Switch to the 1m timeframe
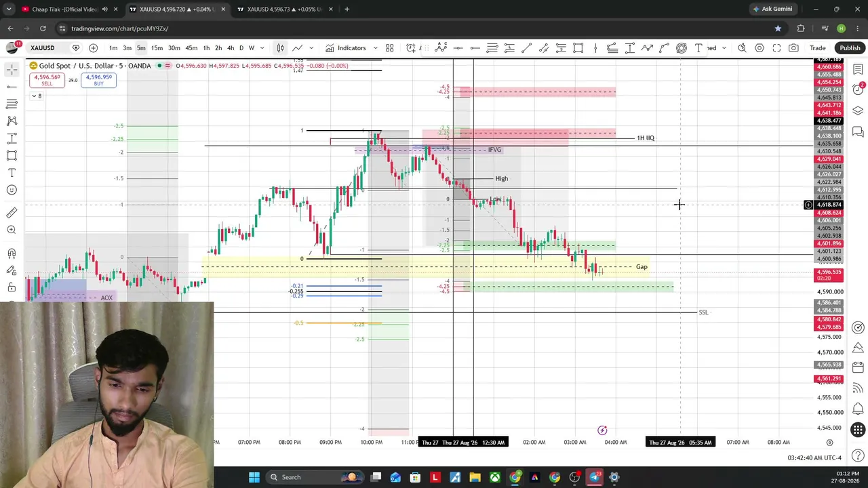Viewport: 868px width, 488px height. click(x=113, y=48)
